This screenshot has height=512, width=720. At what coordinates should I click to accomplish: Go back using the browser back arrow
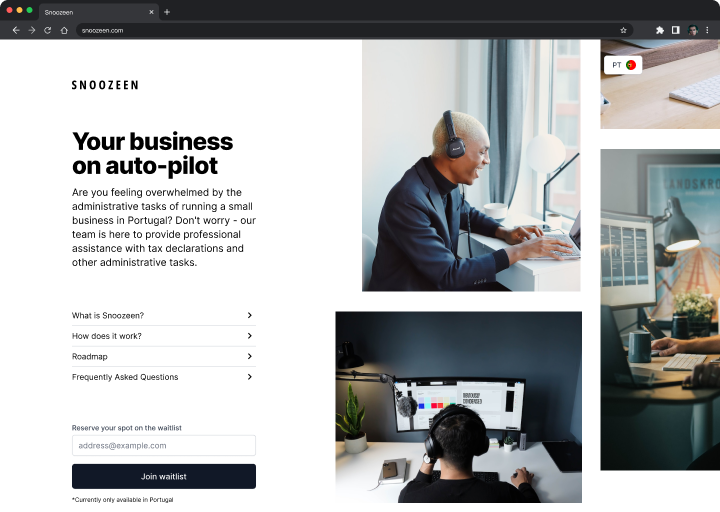coord(16,30)
